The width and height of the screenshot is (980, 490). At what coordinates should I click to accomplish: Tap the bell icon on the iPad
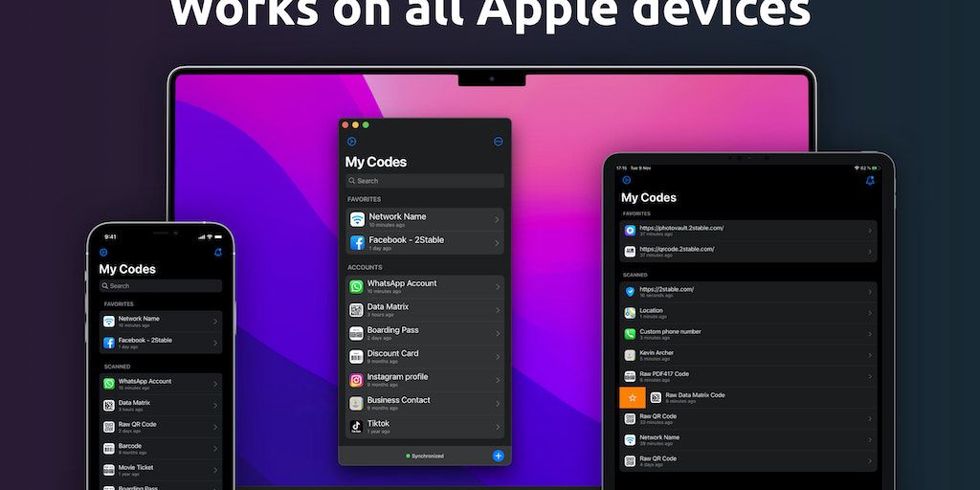point(870,181)
